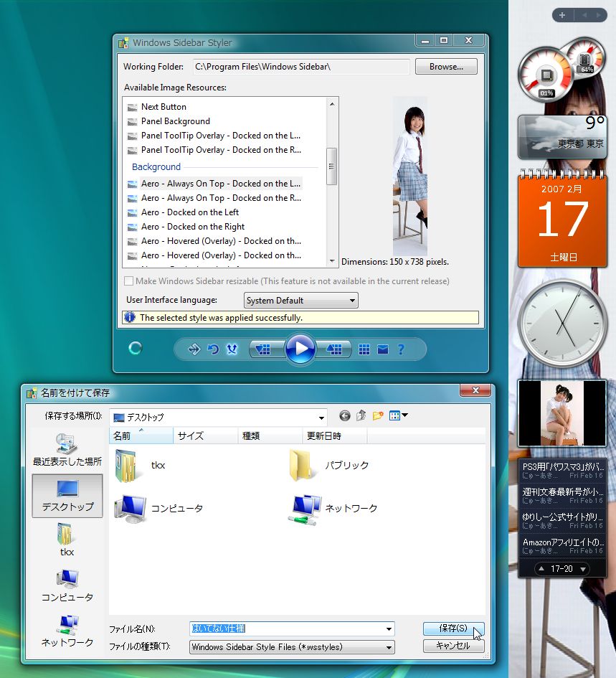
Task: Sort files by 更新日時 column header
Action: [x=335, y=435]
